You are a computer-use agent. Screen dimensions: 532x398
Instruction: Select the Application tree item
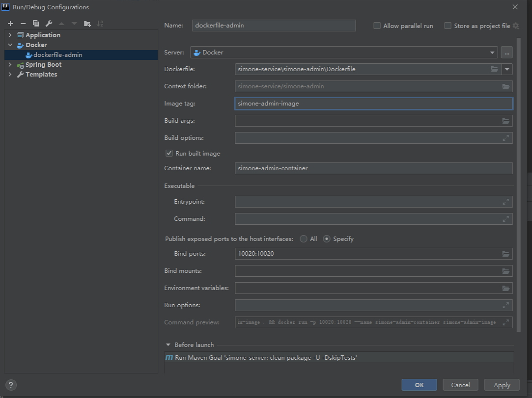pyautogui.click(x=81, y=35)
